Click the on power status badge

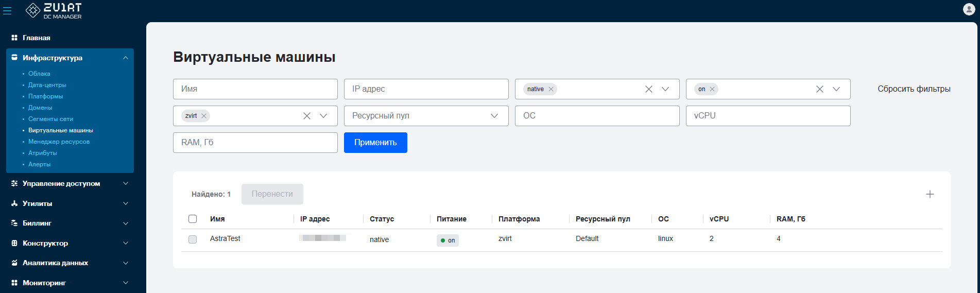pos(448,240)
